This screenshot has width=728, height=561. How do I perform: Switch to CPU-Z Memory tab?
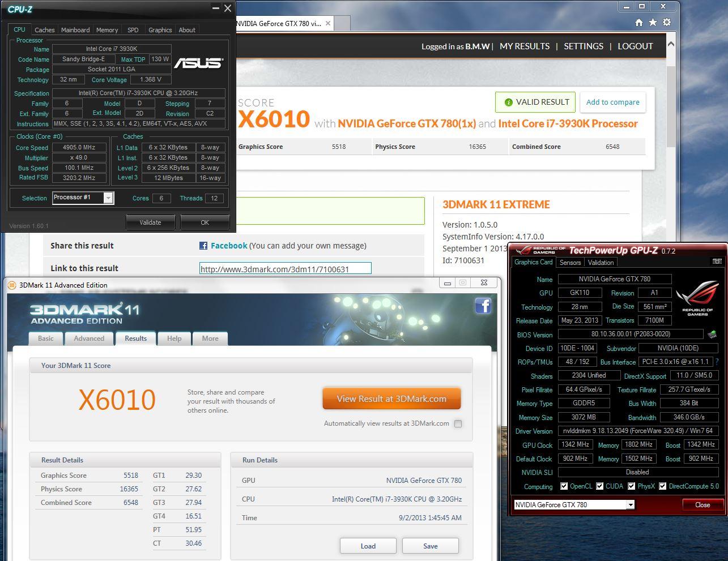[x=107, y=30]
